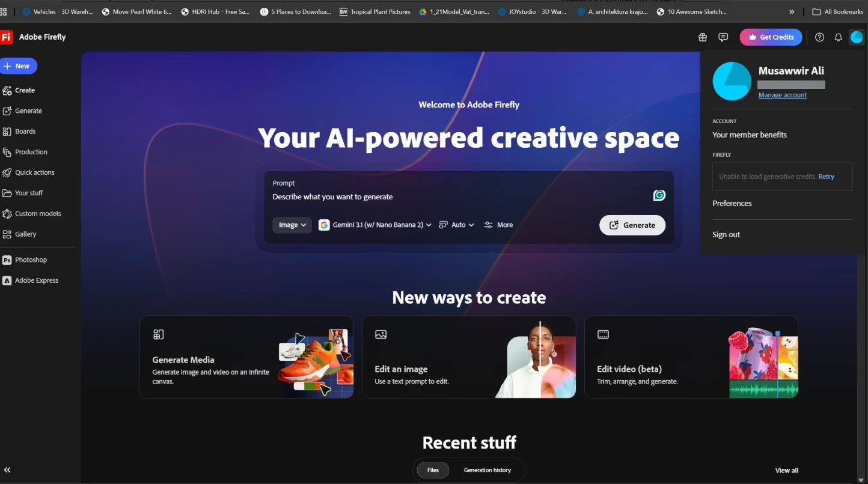Click the large account avatar in profile panel

732,81
